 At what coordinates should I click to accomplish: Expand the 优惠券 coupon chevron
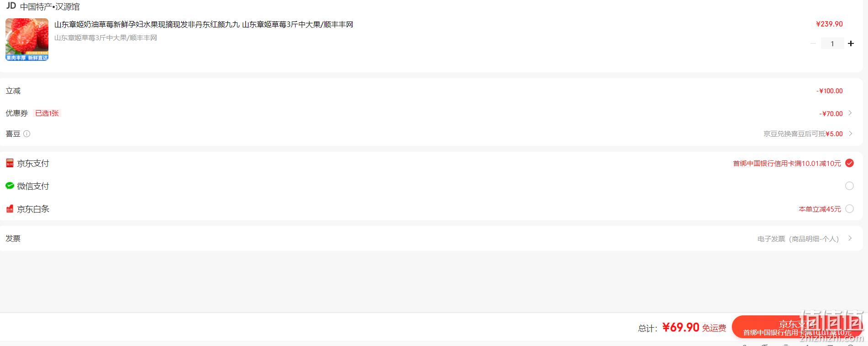pyautogui.click(x=850, y=113)
